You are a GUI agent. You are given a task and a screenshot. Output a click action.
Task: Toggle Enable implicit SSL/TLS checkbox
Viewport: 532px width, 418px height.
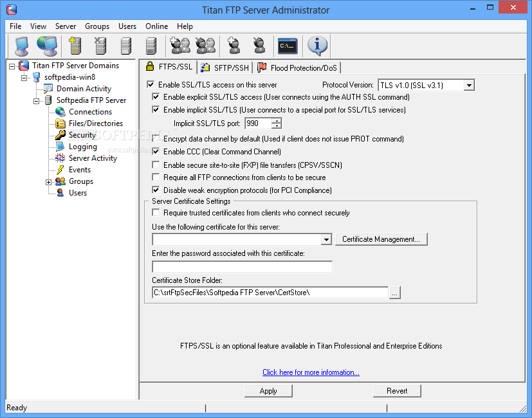click(156, 109)
